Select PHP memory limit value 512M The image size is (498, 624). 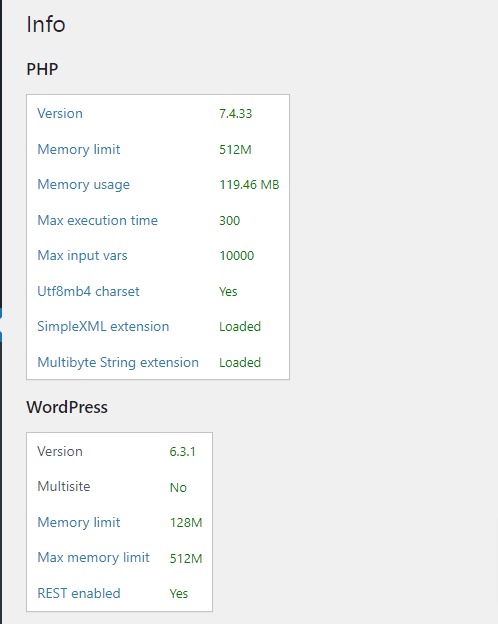235,150
